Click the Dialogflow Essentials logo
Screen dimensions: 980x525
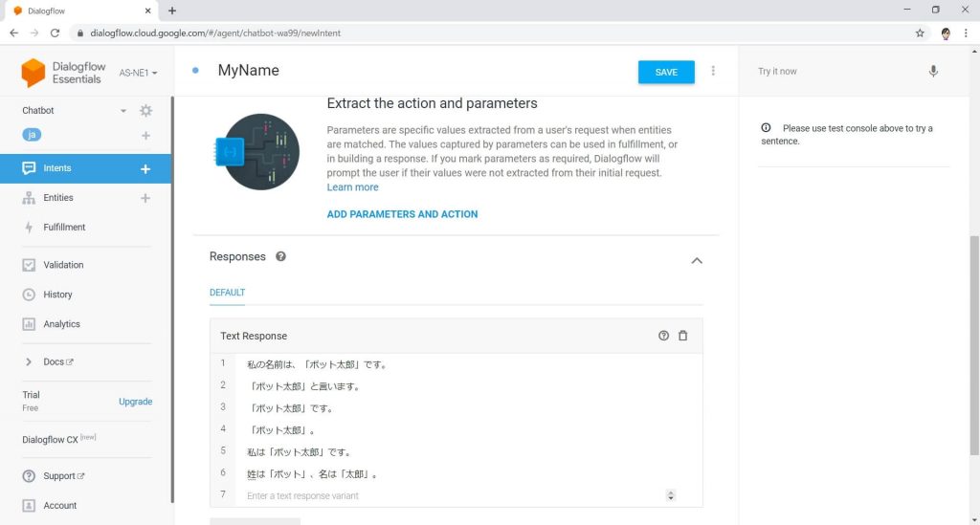pos(63,73)
